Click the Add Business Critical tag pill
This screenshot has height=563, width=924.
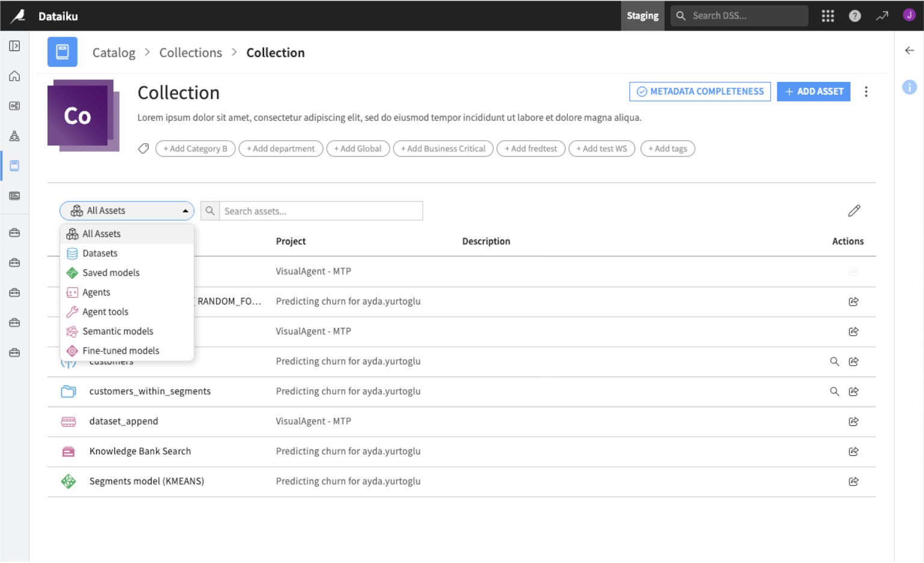[443, 149]
